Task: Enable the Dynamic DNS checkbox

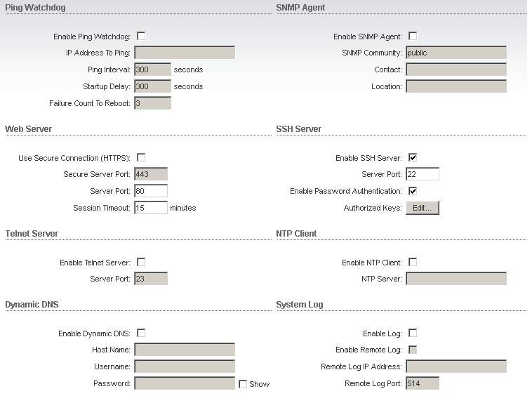Action: click(x=141, y=333)
